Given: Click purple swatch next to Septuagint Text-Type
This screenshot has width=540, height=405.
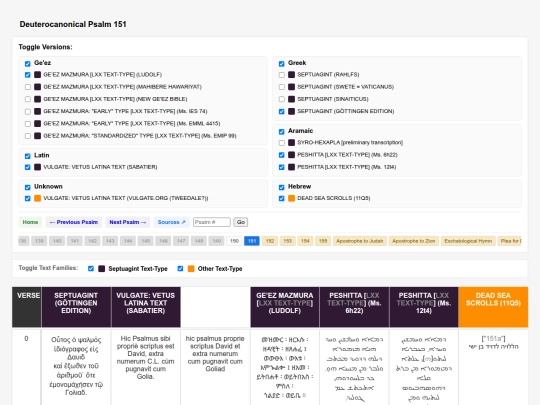Looking at the screenshot, I should [101, 269].
